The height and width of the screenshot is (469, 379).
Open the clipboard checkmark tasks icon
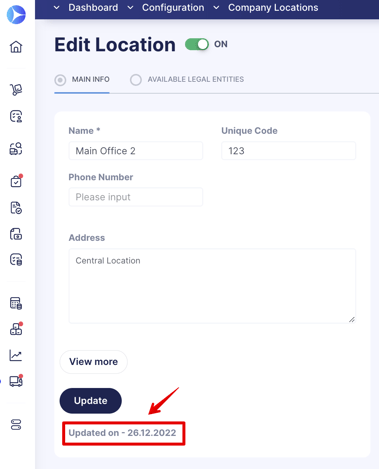click(16, 181)
